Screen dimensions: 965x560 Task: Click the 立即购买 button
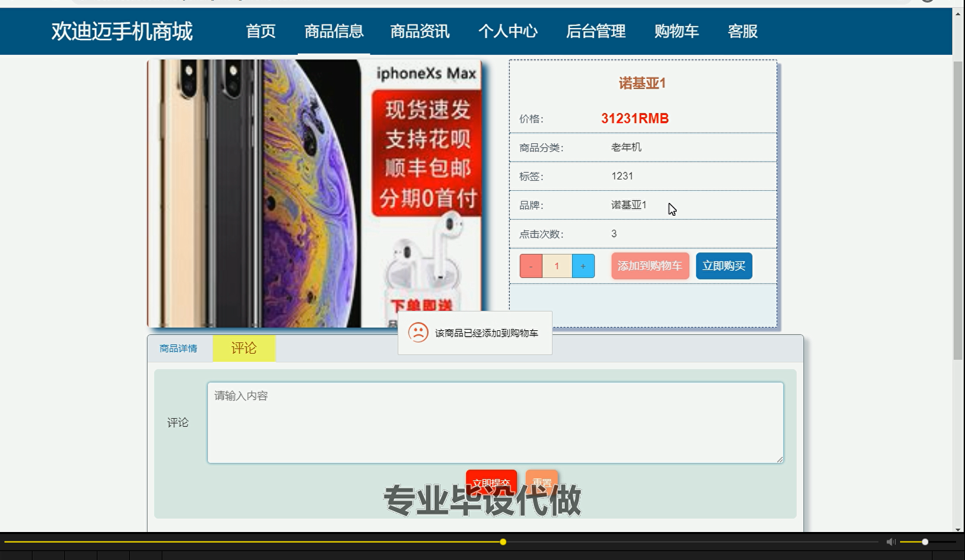(x=724, y=266)
